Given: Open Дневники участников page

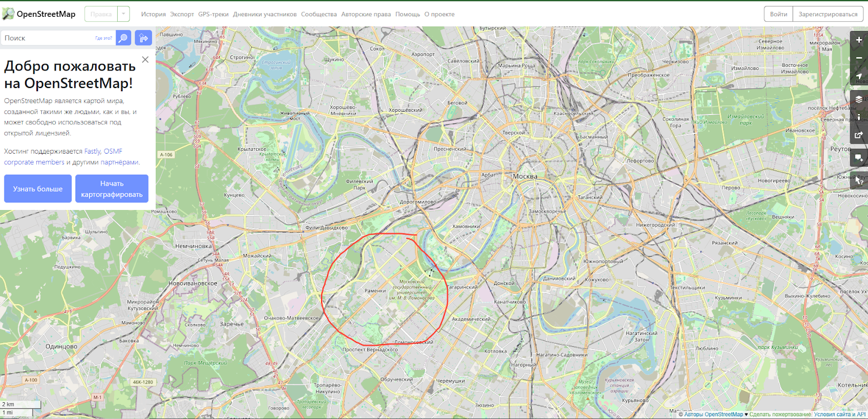Looking at the screenshot, I should click(265, 14).
